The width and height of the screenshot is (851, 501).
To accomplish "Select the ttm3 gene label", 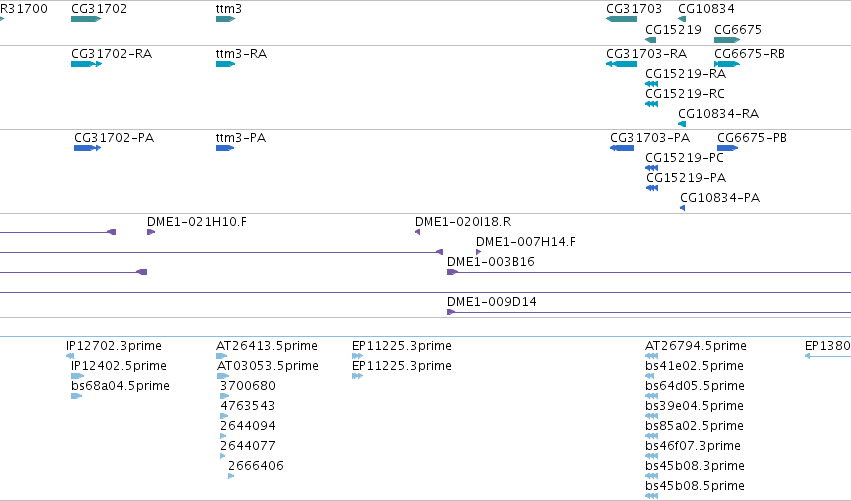I will click(228, 9).
